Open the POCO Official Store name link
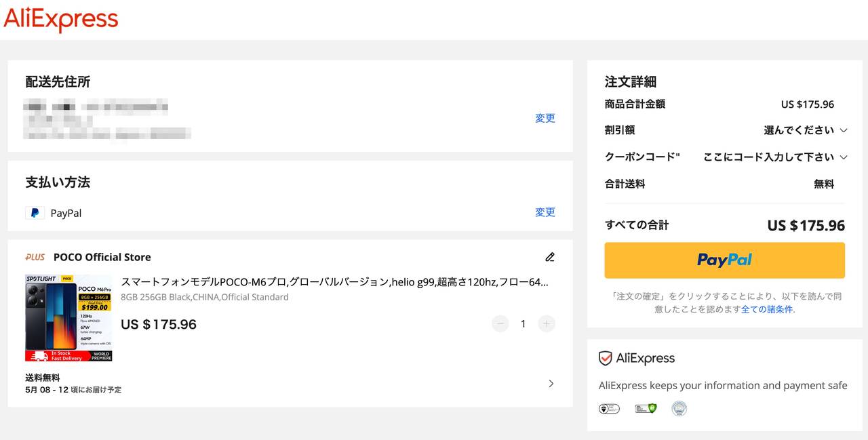Image resolution: width=868 pixels, height=440 pixels. [102, 257]
